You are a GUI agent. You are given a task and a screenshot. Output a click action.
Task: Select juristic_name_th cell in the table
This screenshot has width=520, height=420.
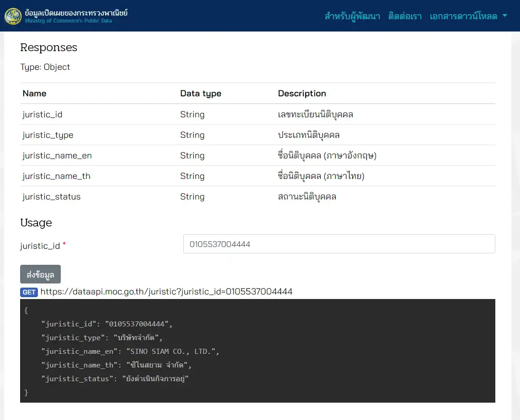pos(56,176)
